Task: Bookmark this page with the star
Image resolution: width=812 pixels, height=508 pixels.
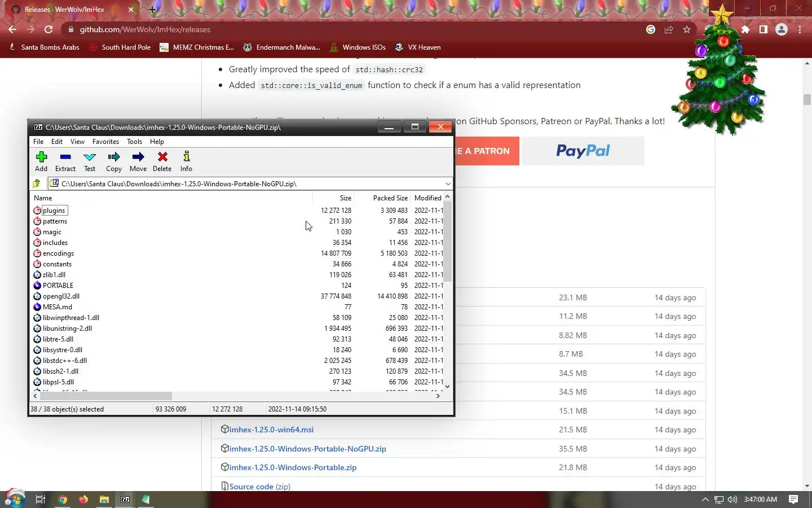Action: click(687, 29)
